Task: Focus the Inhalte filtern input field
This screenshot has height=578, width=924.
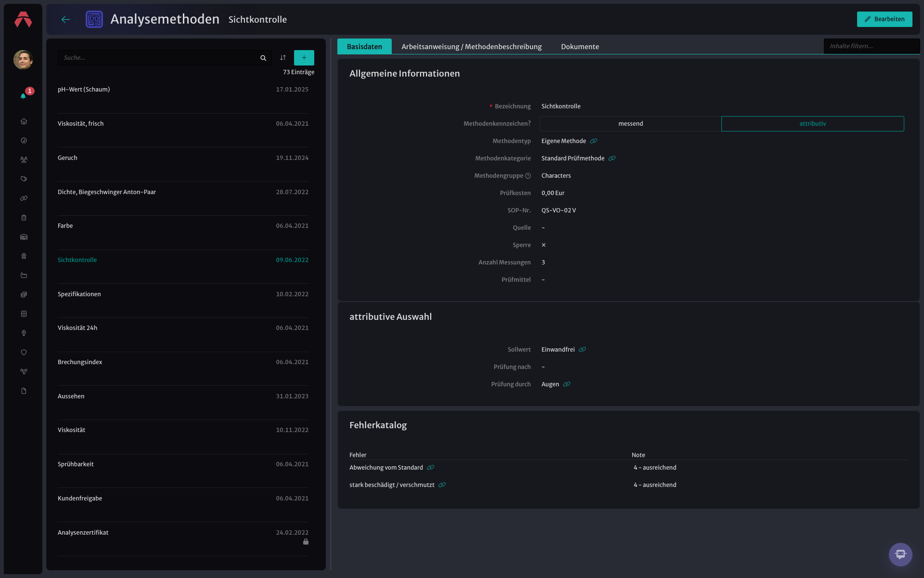Action: coord(872,46)
